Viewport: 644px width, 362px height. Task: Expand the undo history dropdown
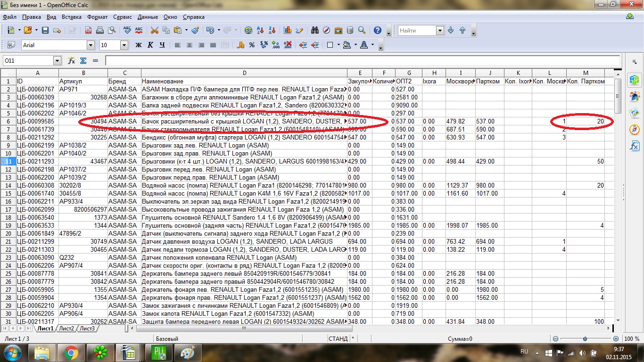[x=218, y=30]
